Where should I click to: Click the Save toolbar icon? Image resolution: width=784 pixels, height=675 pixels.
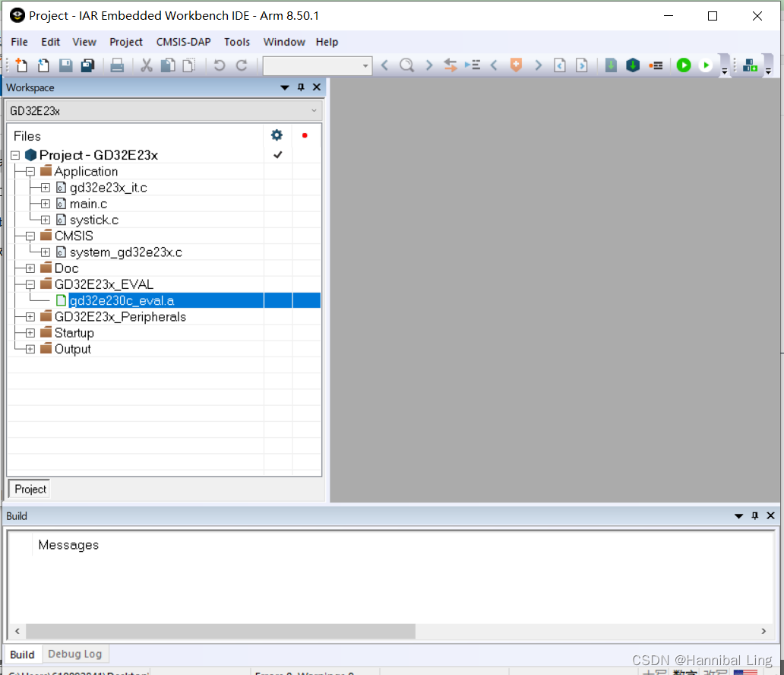(66, 65)
